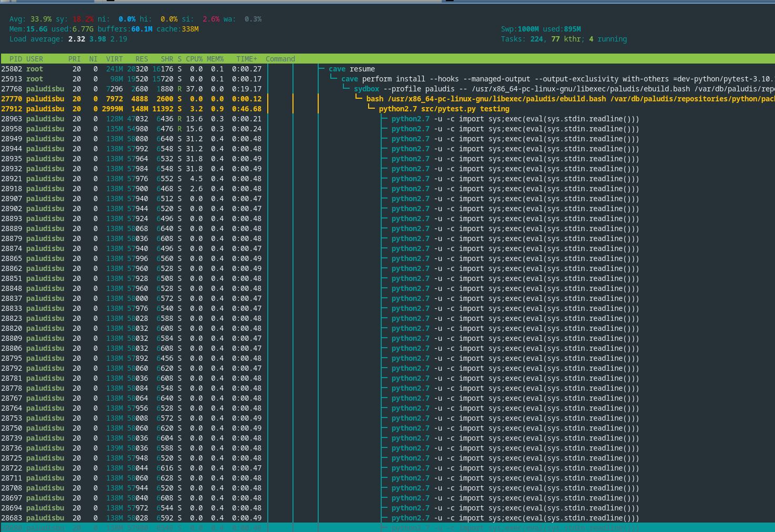Screen dimensions: 775x532
Task: Select process row with PID 28806
Action: [387, 348]
